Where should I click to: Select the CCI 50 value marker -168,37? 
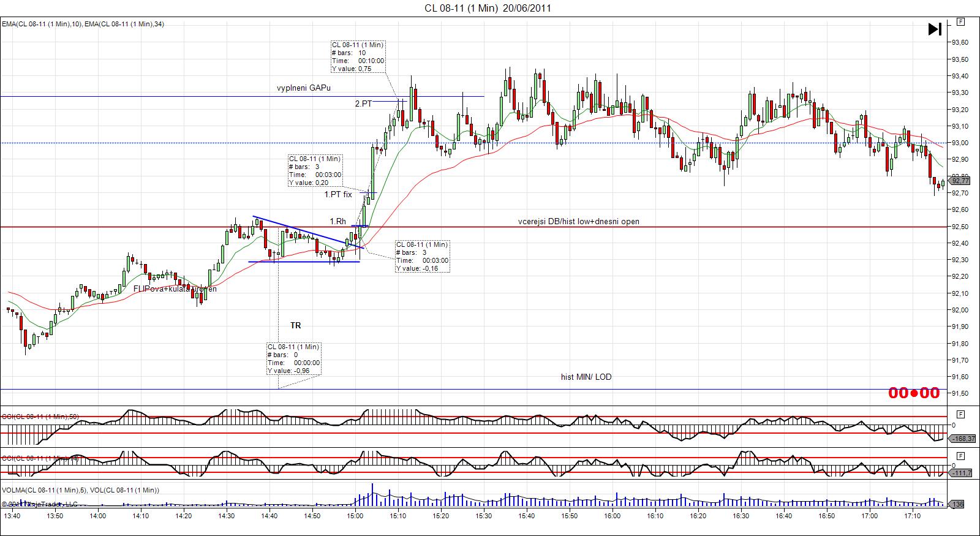click(962, 439)
